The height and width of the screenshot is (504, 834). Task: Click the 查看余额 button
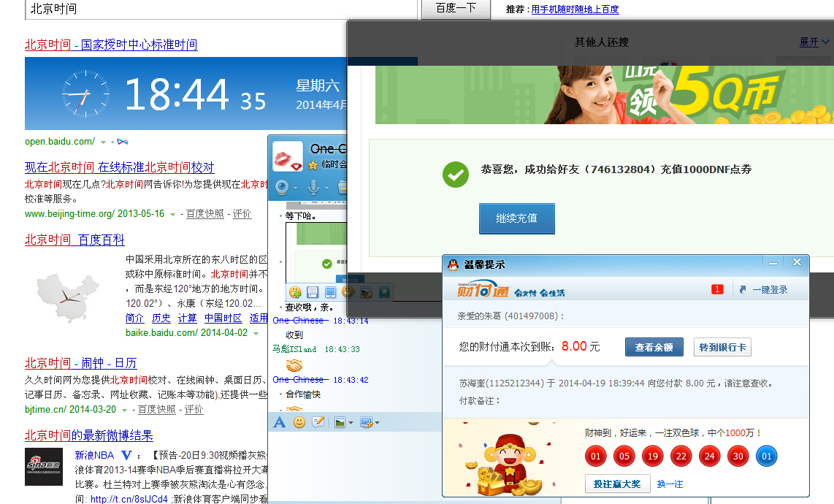(654, 347)
